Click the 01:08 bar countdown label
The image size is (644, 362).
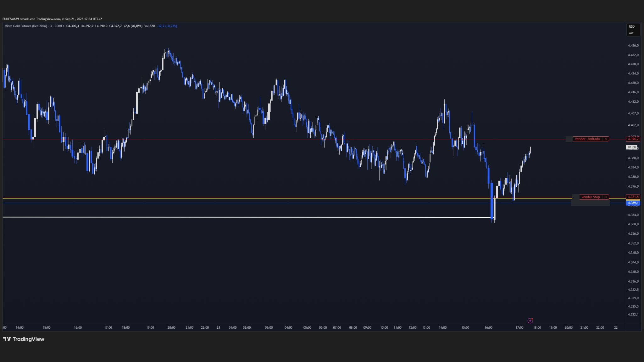(632, 147)
